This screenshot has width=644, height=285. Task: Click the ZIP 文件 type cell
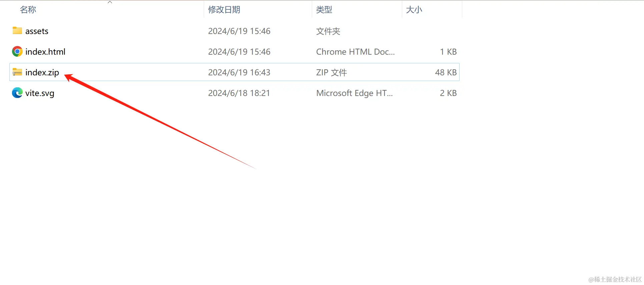tap(332, 72)
